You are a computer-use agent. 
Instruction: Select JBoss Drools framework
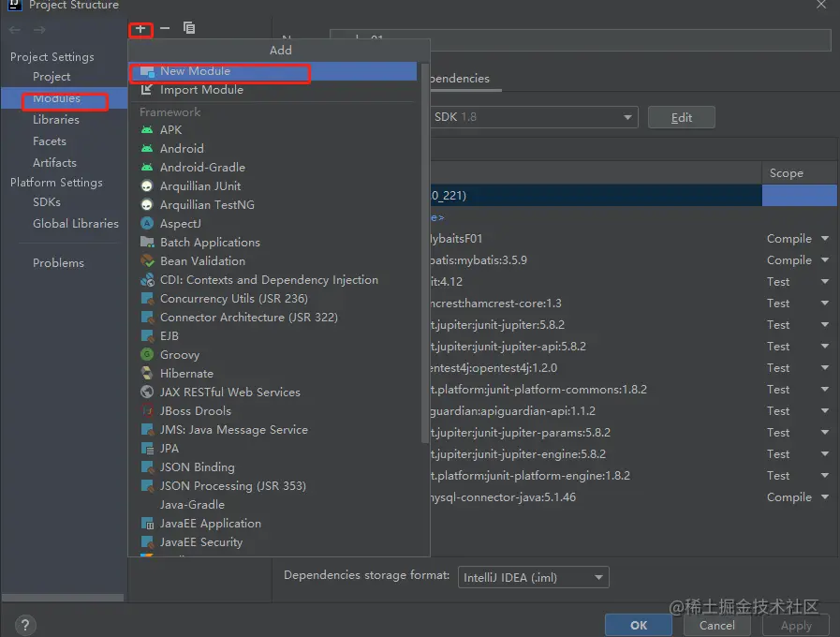pos(273,411)
